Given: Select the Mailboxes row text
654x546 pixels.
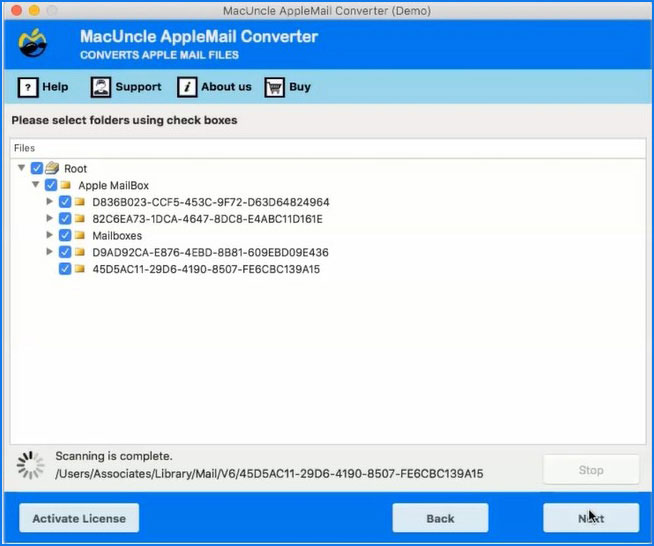Looking at the screenshot, I should 117,236.
